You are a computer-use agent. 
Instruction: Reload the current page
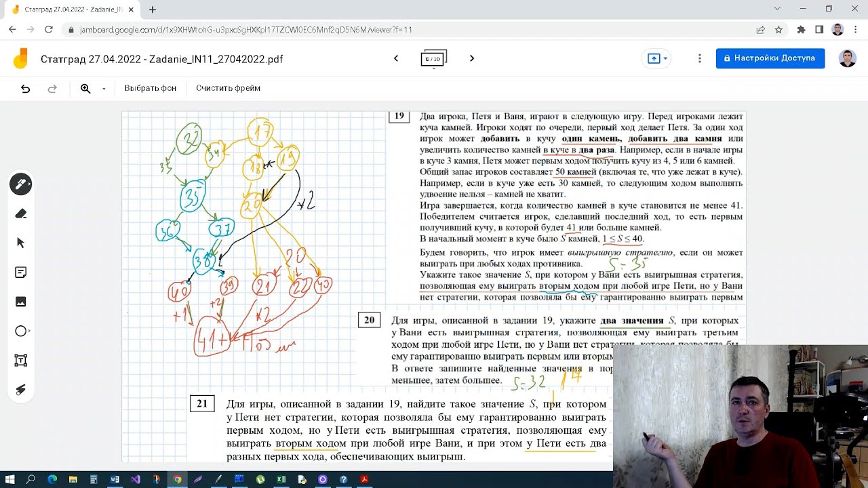pos(49,30)
